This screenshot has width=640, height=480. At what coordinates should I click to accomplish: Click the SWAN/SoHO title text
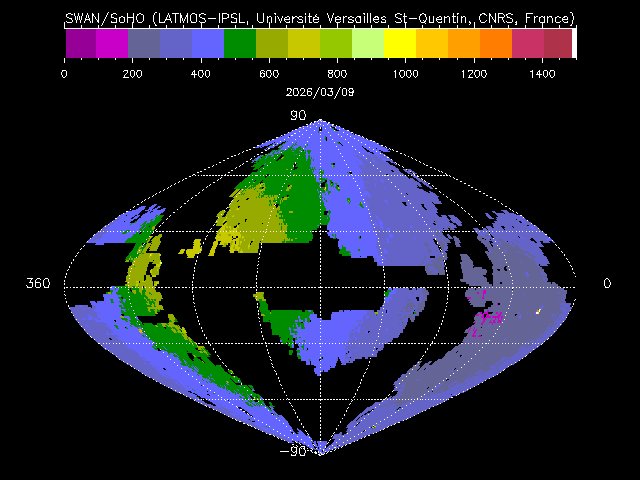pyautogui.click(x=320, y=18)
